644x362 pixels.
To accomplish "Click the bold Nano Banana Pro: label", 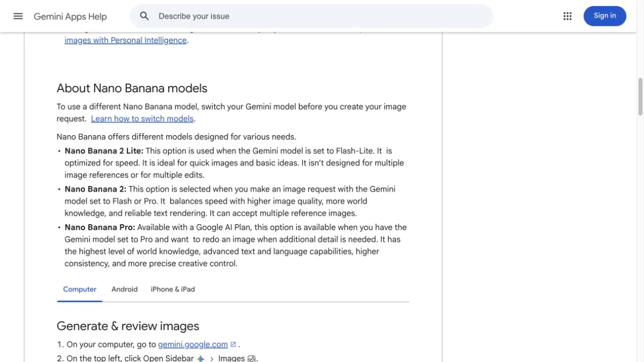I will tap(100, 227).
